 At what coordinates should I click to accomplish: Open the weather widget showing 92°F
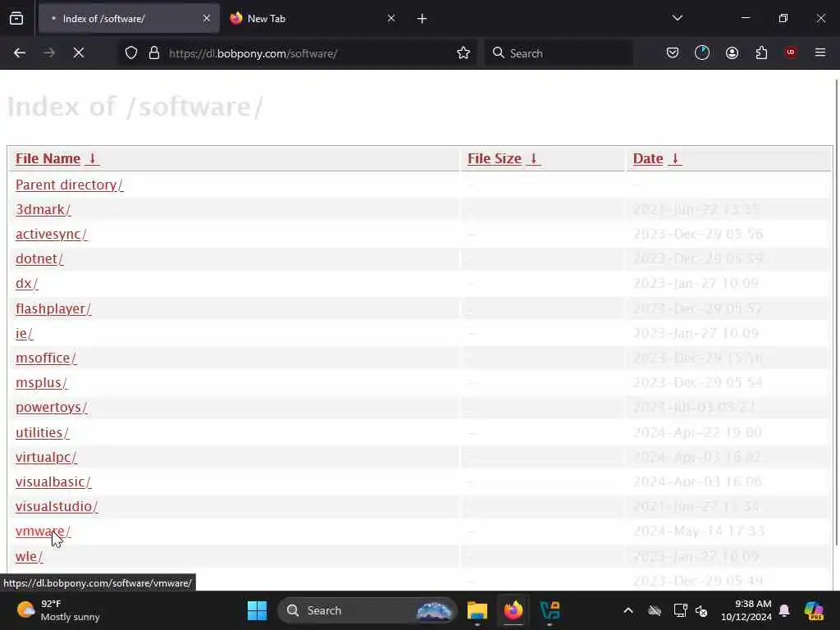point(58,610)
